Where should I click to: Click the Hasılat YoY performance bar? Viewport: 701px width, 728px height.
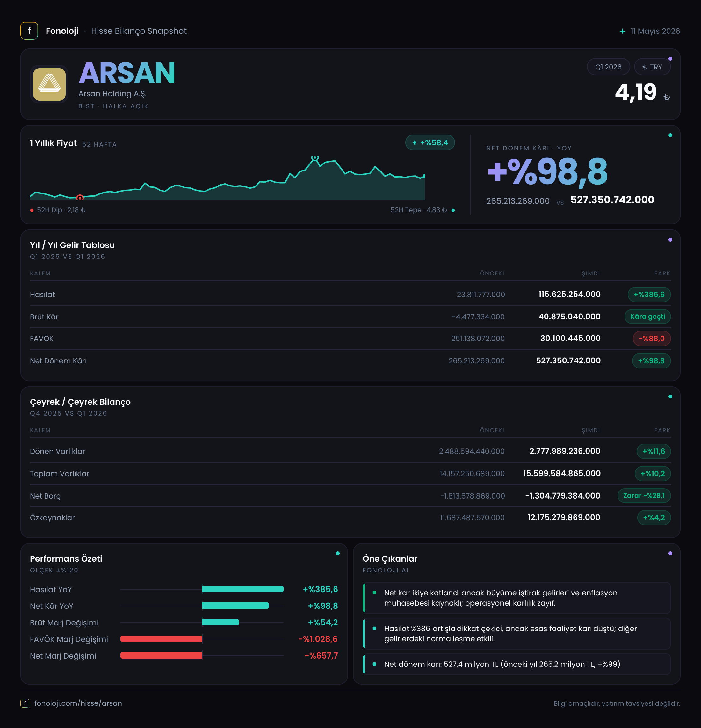(242, 589)
